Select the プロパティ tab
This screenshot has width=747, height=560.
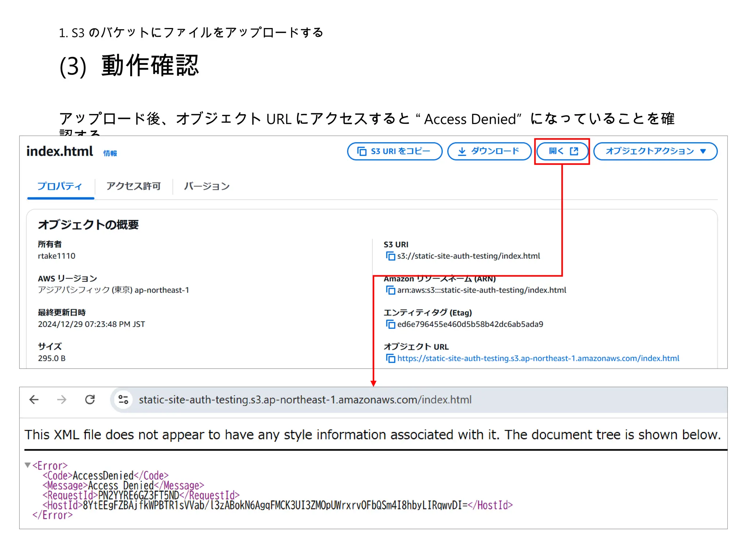click(60, 186)
